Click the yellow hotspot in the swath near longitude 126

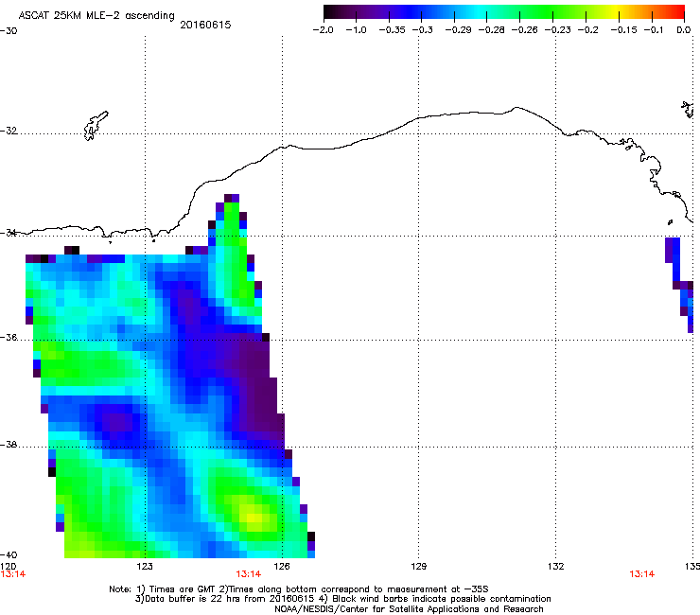(254, 518)
